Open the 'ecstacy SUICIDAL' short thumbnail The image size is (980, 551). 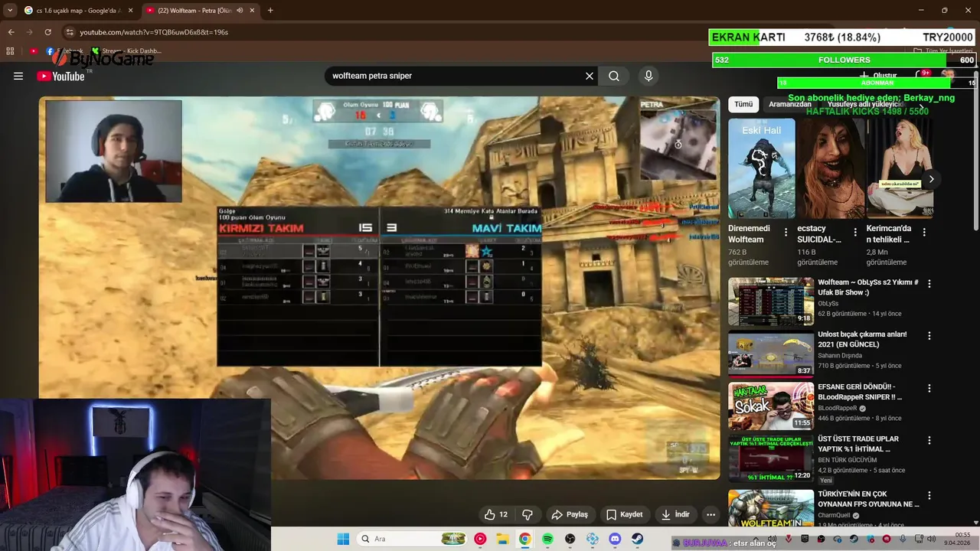click(x=831, y=168)
